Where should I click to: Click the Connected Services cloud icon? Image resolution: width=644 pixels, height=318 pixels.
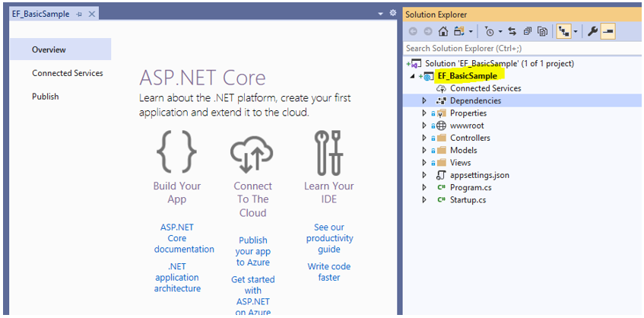tap(441, 88)
